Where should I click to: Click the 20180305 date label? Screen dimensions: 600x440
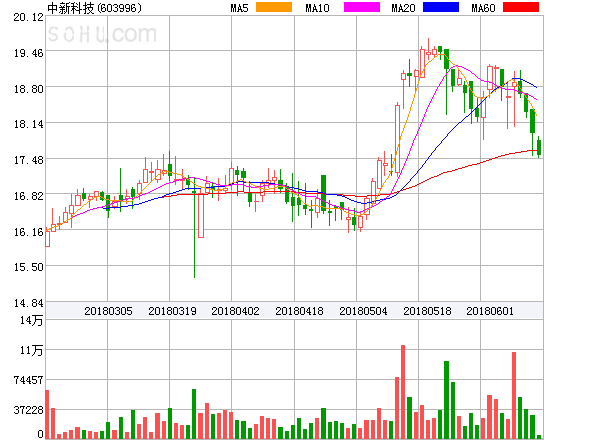108,311
